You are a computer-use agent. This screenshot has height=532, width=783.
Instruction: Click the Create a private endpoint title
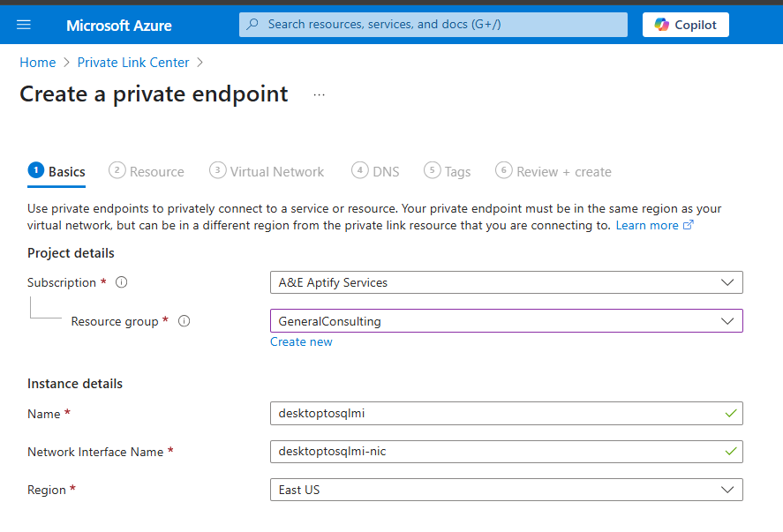154,94
